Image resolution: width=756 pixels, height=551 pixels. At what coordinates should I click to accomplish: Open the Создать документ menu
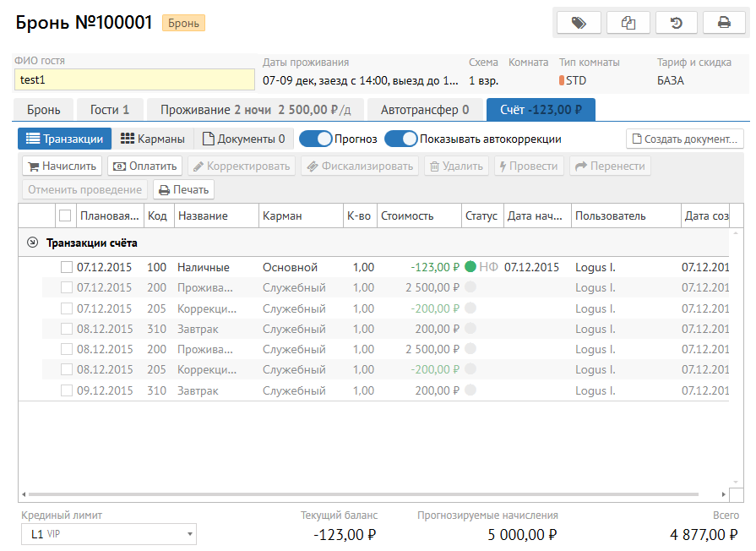coord(684,139)
